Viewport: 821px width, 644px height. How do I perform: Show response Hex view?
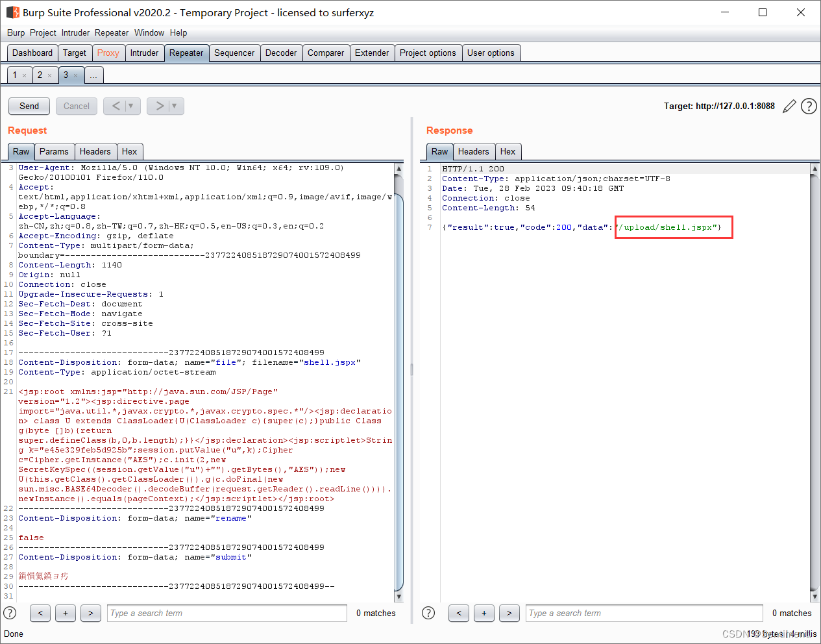click(508, 151)
